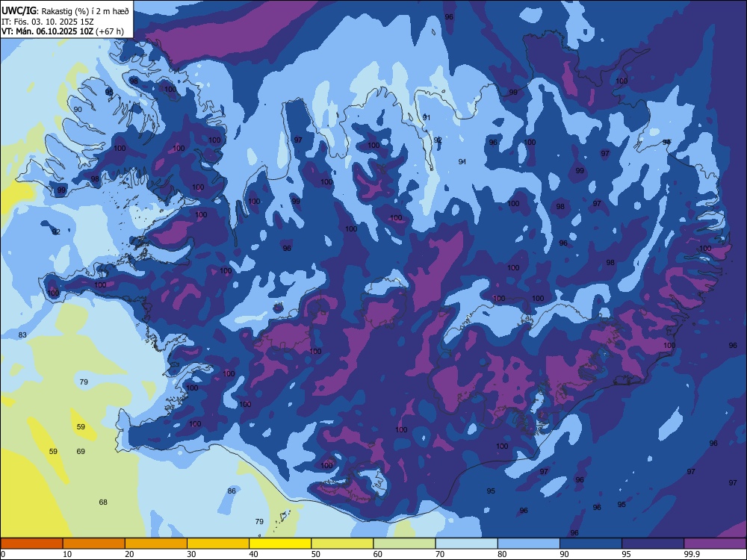Click the '99.9' legend scale label

click(691, 554)
